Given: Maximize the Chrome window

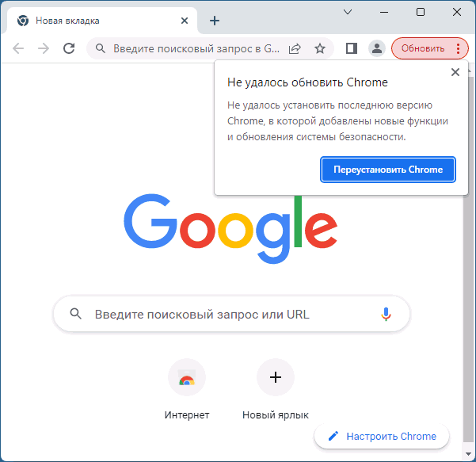Looking at the screenshot, I should coord(421,12).
